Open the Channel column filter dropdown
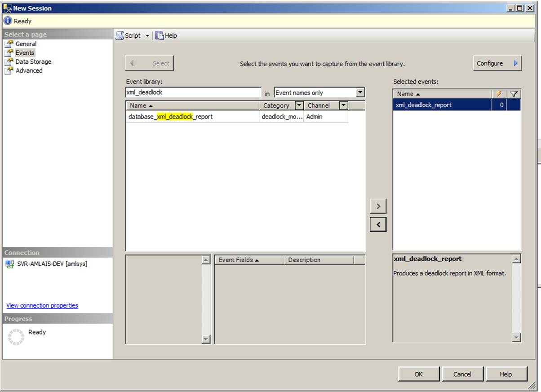The height and width of the screenshot is (392, 541). pyautogui.click(x=344, y=106)
